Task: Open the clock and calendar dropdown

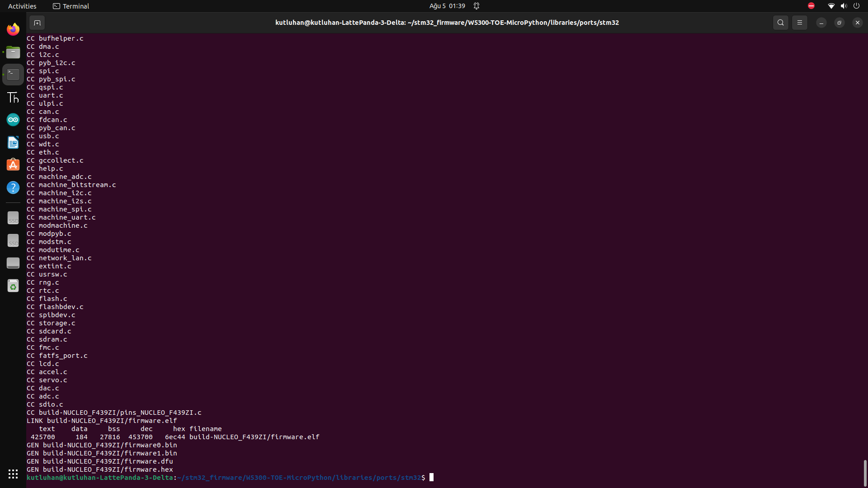Action: [x=447, y=6]
